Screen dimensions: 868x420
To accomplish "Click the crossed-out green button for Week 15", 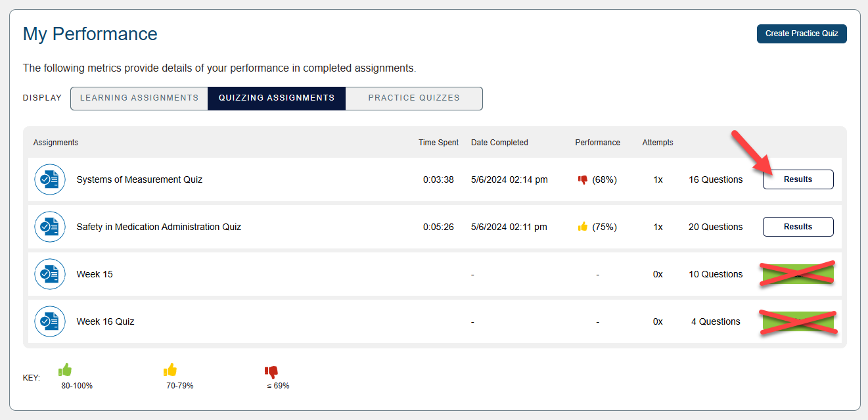I will (x=798, y=273).
